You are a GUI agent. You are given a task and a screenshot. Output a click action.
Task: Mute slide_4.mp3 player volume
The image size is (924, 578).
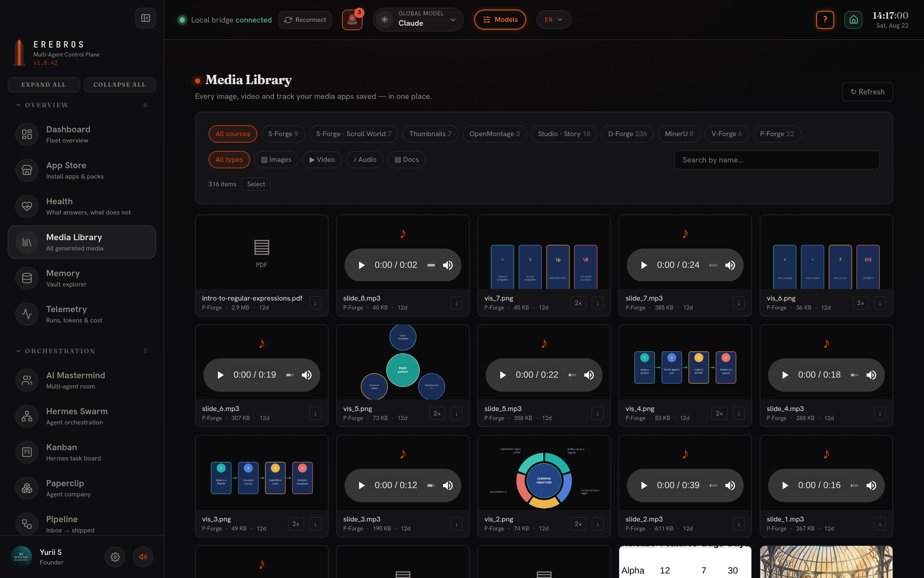click(871, 375)
